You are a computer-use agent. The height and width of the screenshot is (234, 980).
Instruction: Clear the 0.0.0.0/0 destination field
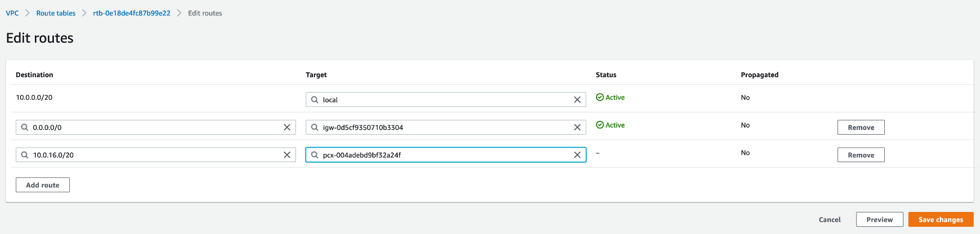tap(287, 128)
